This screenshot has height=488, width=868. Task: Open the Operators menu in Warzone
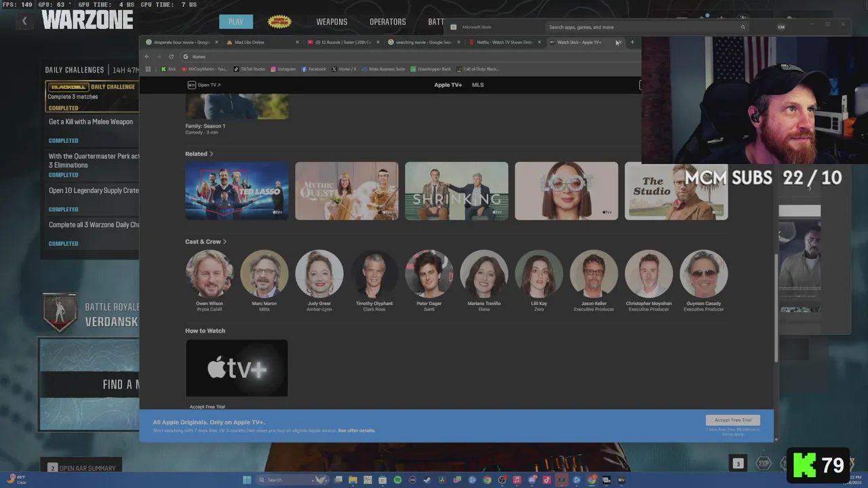(388, 22)
